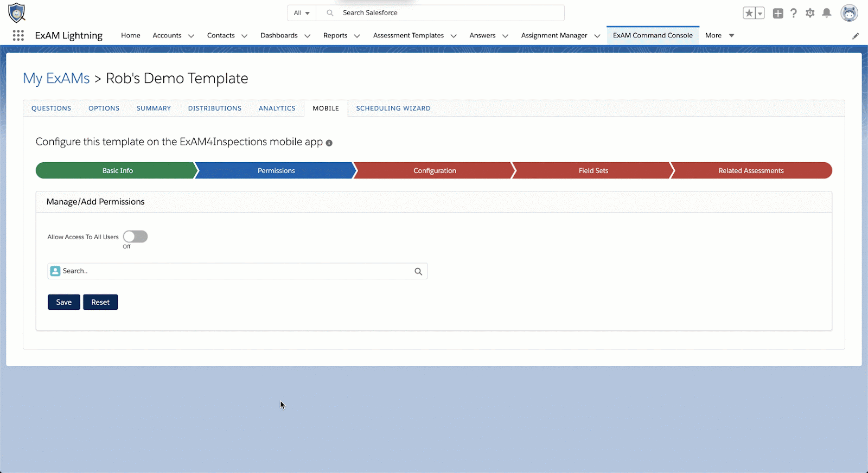
Task: Click the Reset button
Action: 100,302
